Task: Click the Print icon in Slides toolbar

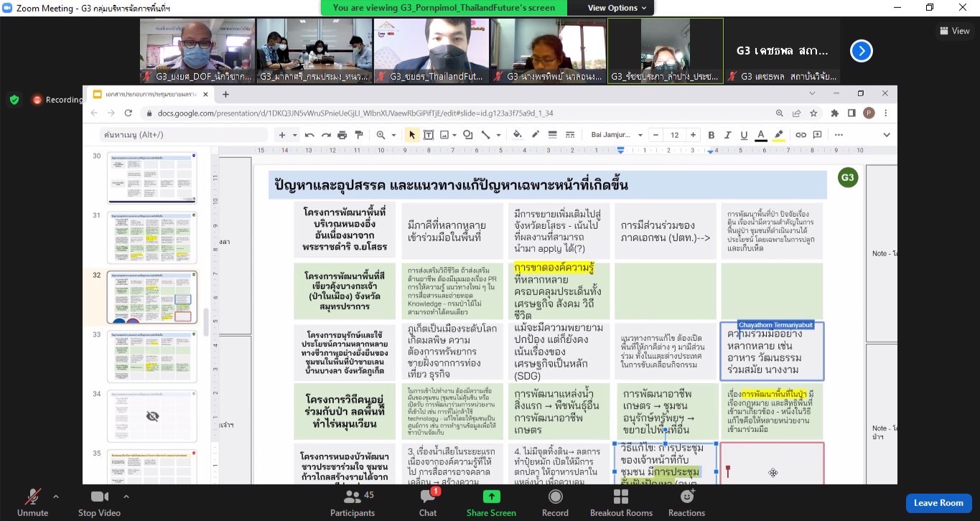Action: pyautogui.click(x=342, y=135)
